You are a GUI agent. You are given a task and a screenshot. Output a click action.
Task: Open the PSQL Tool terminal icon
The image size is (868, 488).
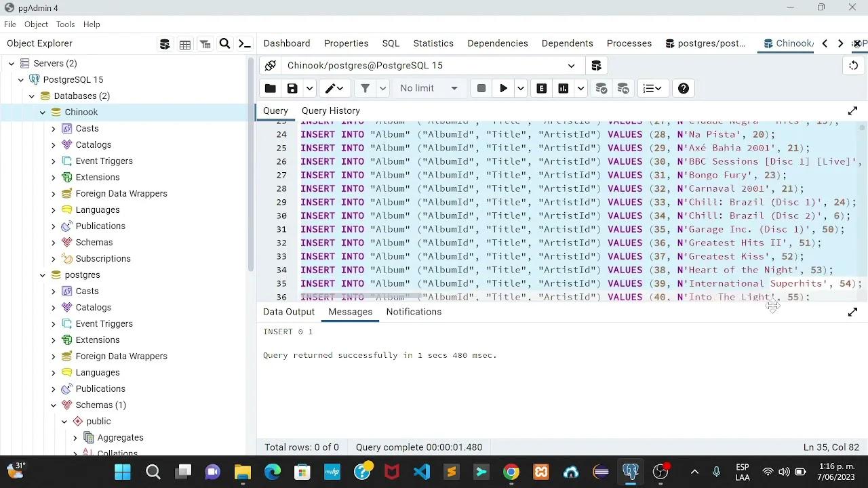coord(245,43)
